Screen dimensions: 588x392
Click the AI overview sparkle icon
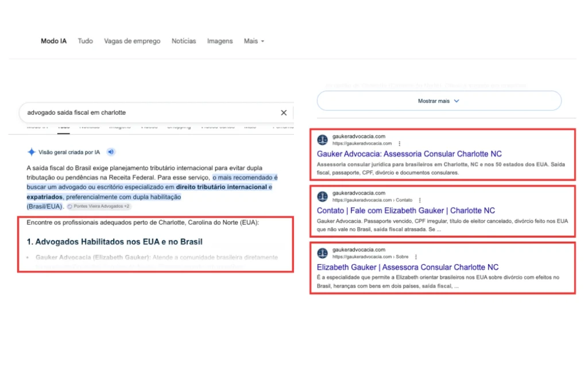pyautogui.click(x=32, y=152)
